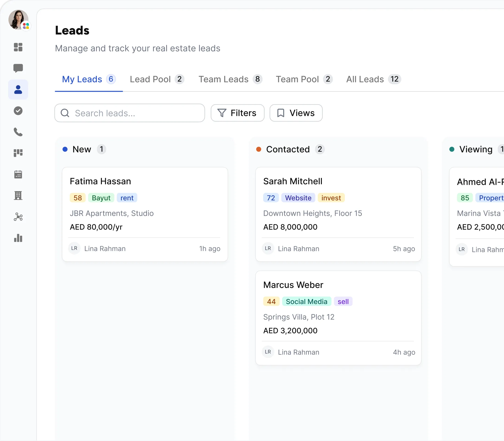The height and width of the screenshot is (441, 504).
Task: Click the LR avatar on Marcus Weber card
Action: click(268, 352)
